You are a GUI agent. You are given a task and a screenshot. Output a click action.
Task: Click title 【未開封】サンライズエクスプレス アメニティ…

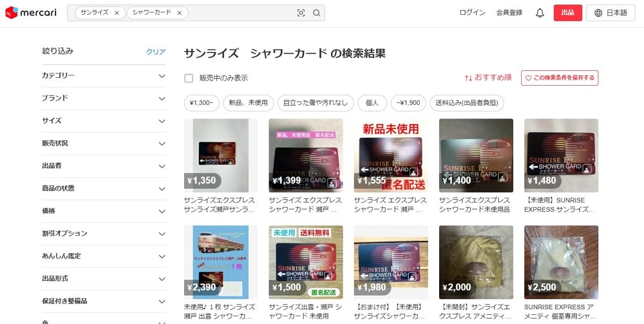[x=475, y=312]
